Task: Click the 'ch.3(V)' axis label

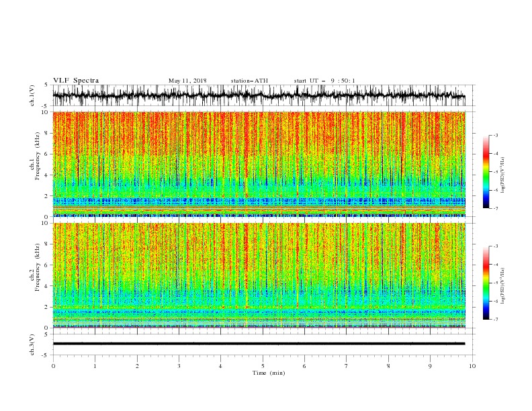Action: coord(32,345)
